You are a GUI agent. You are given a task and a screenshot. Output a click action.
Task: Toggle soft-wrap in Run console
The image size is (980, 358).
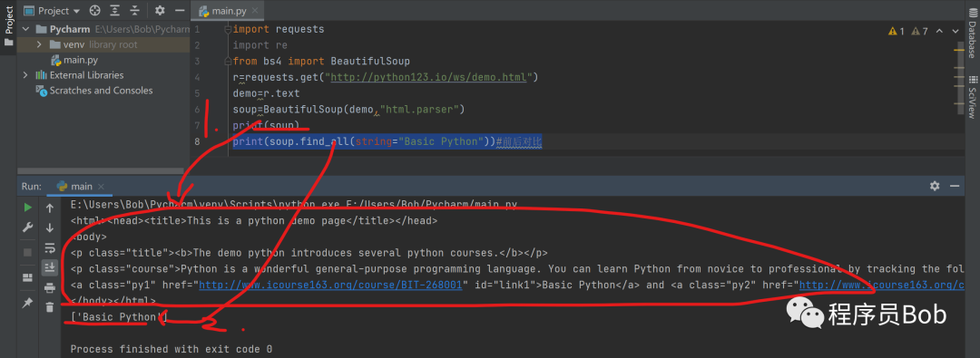tap(49, 248)
